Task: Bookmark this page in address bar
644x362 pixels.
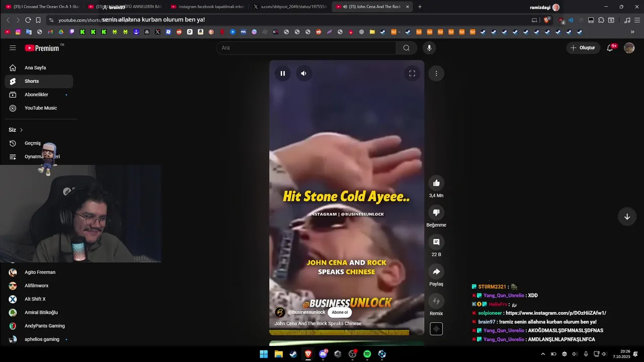Action: (38, 20)
